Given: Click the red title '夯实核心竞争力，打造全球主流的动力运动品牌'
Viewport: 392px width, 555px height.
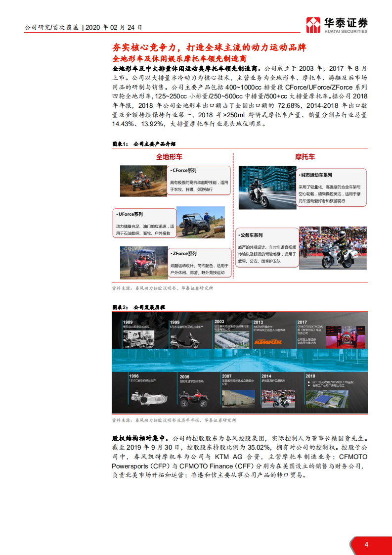Looking at the screenshot, I should 209,47.
